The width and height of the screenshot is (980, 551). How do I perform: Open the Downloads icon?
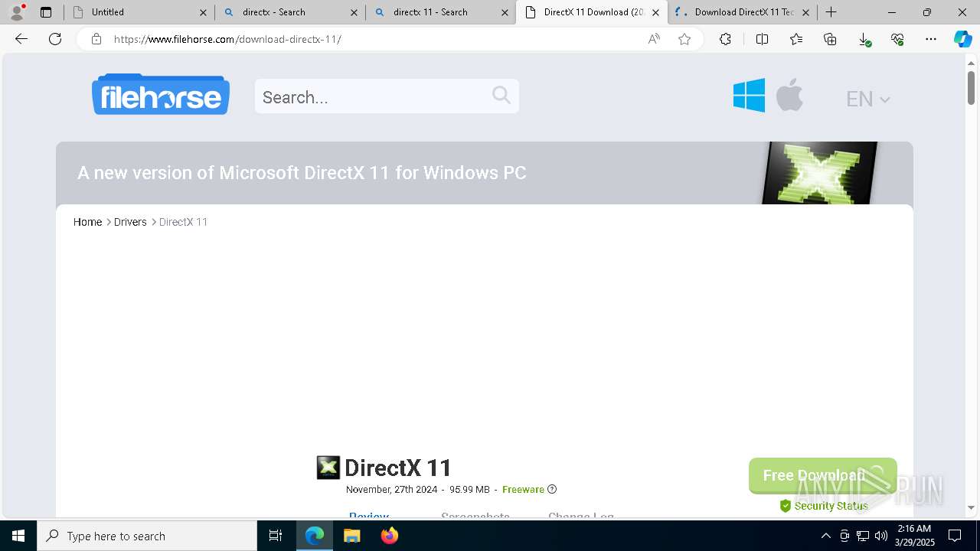coord(864,39)
